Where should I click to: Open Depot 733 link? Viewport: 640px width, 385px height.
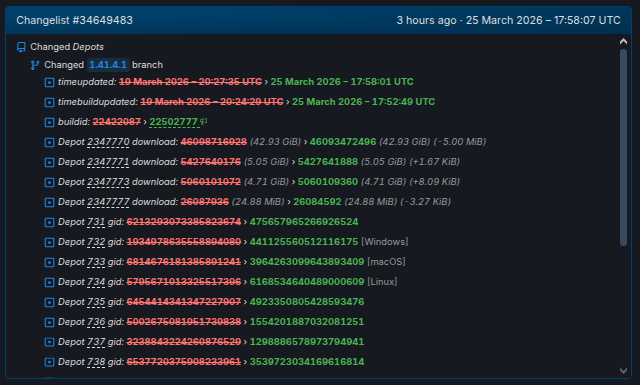pyautogui.click(x=96, y=262)
